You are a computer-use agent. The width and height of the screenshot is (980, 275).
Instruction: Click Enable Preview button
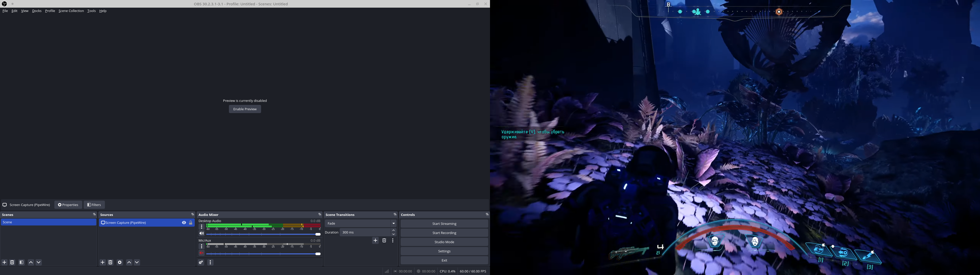[x=245, y=109]
